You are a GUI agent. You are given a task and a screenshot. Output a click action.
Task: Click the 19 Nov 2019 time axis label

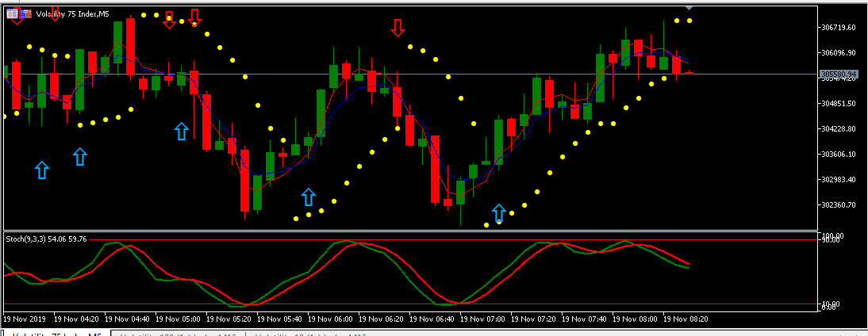point(25,319)
